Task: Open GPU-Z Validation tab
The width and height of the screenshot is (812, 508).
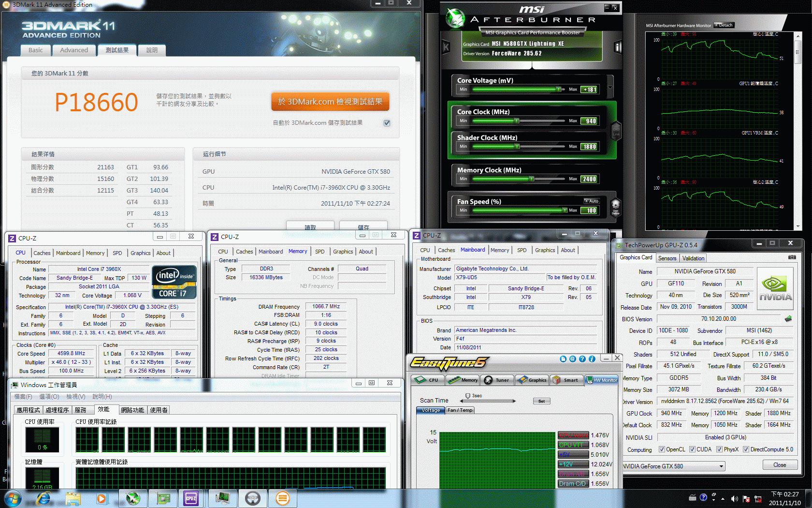Action: click(693, 258)
